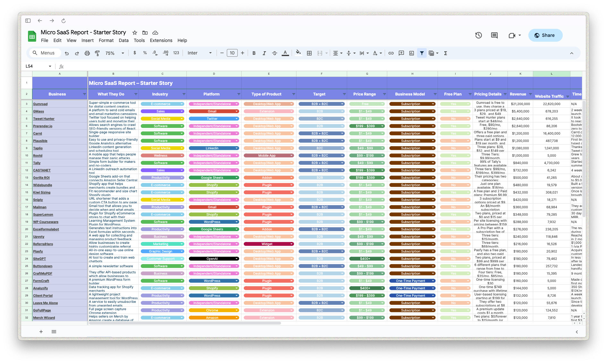The image size is (607, 364).
Task: Click the Share button
Action: pyautogui.click(x=545, y=35)
